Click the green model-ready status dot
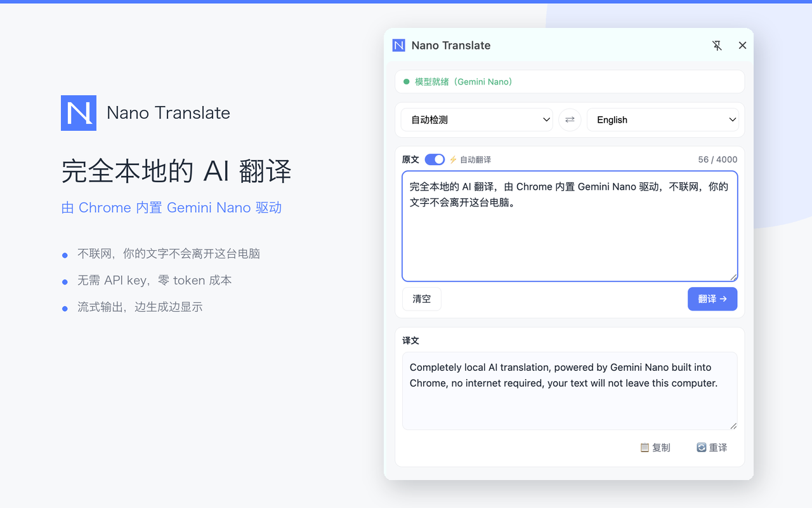812x508 pixels. 407,82
